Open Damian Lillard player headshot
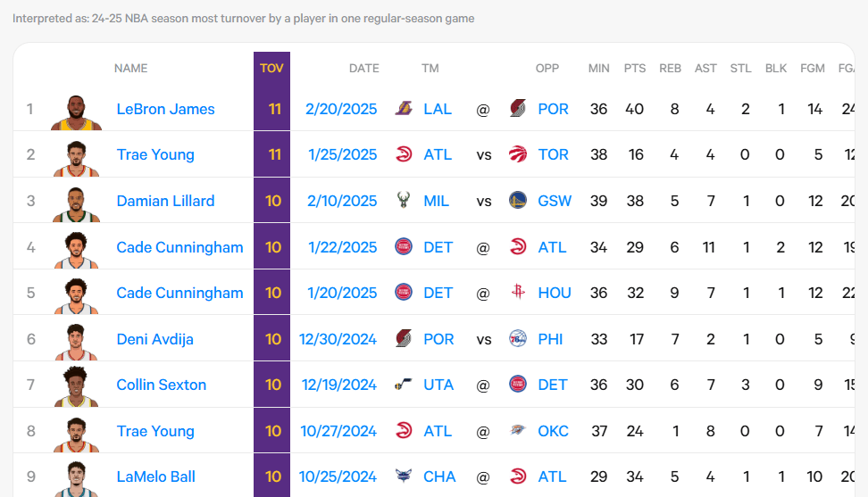 coord(77,204)
